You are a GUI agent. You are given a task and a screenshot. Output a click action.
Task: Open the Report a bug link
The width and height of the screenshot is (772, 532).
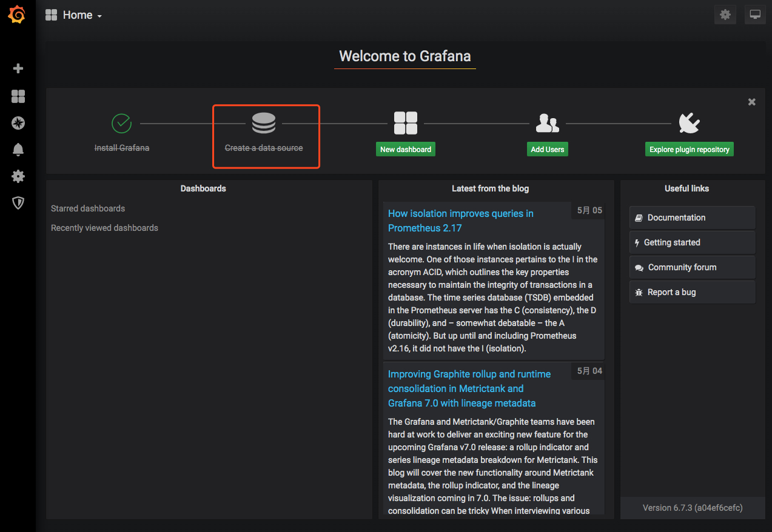pyautogui.click(x=693, y=292)
